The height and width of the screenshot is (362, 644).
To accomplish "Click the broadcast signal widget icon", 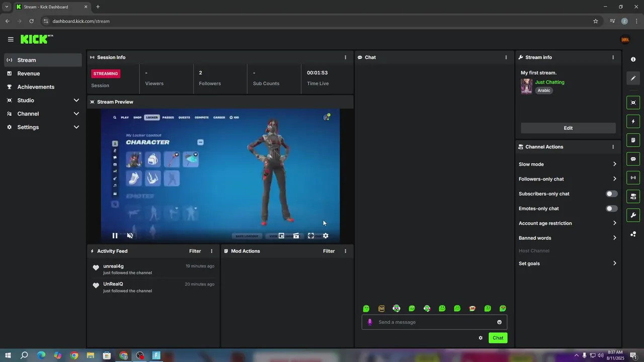I will click(x=633, y=177).
